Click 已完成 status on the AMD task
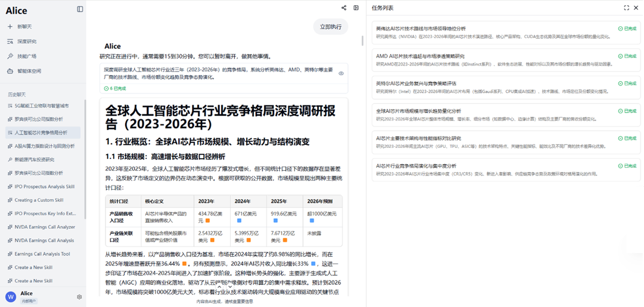This screenshot has width=644, height=307. (627, 56)
